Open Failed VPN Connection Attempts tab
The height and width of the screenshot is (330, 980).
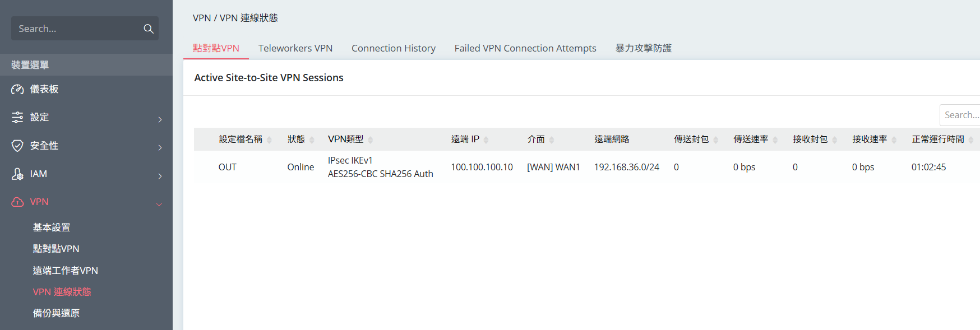(x=525, y=48)
